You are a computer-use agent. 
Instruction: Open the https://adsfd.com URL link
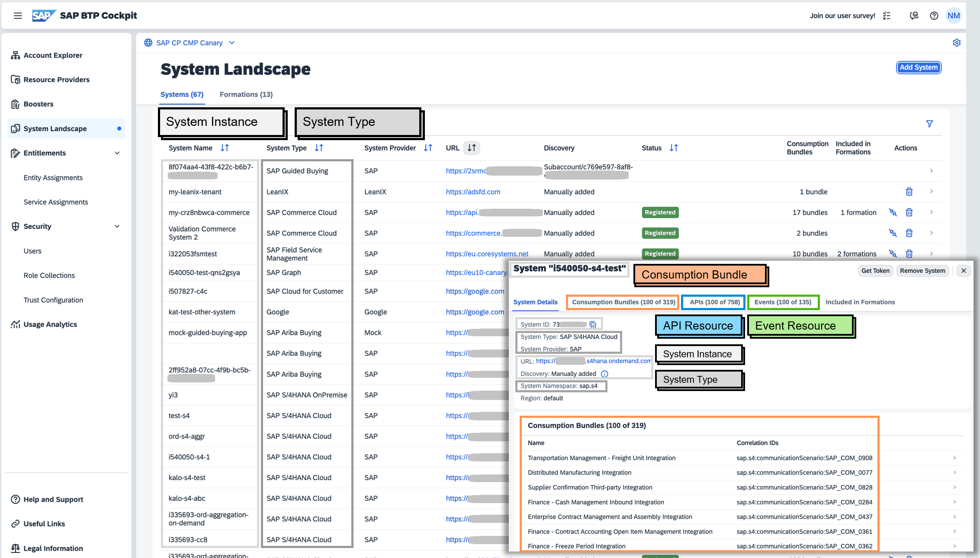point(473,192)
